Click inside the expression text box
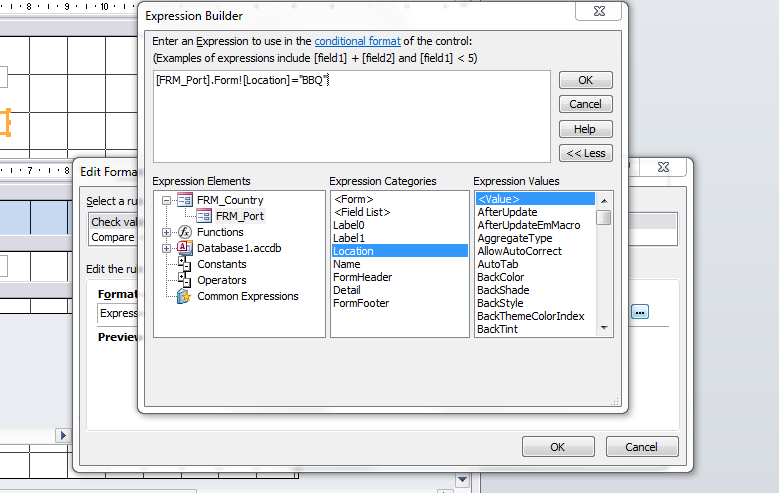The image size is (779, 493). 352,117
